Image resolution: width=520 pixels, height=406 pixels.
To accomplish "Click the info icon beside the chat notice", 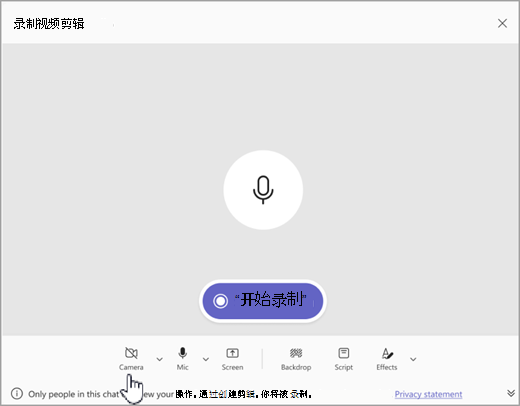I will point(17,394).
